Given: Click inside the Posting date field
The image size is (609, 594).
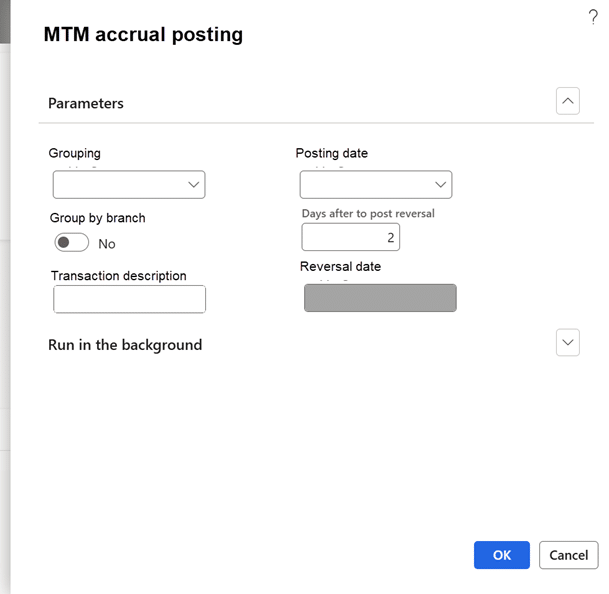Looking at the screenshot, I should click(365, 185).
